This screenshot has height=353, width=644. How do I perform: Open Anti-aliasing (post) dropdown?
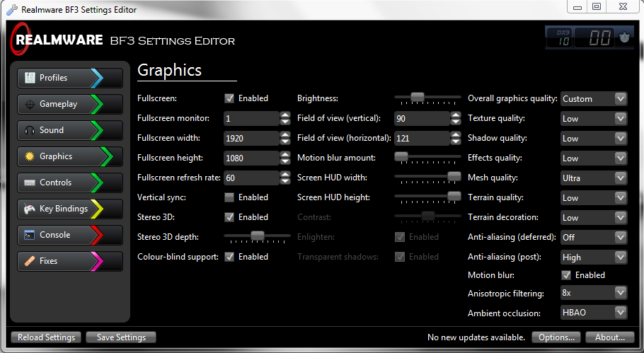coord(594,257)
